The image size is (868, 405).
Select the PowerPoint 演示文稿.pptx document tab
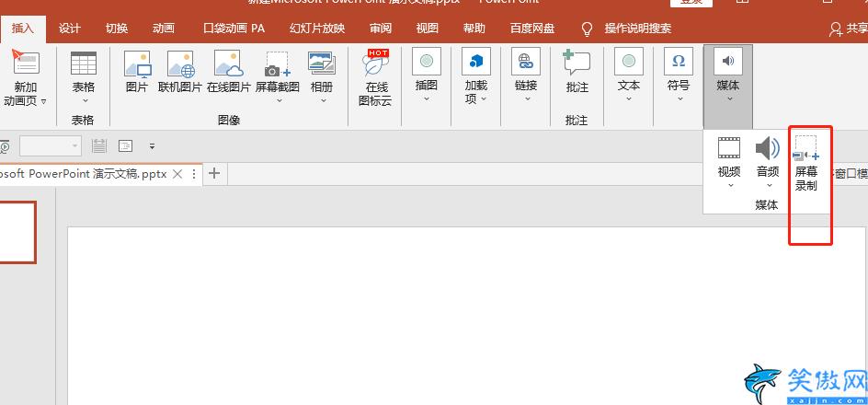[83, 174]
